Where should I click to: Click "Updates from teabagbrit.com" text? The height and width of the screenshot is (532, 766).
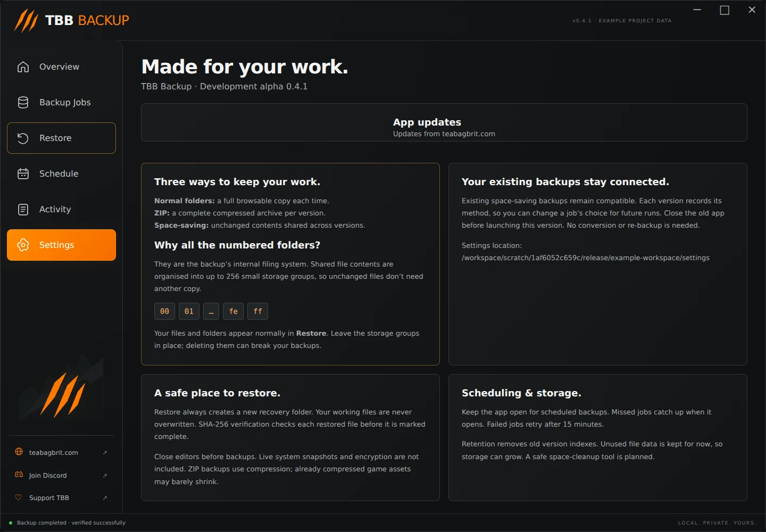point(444,134)
